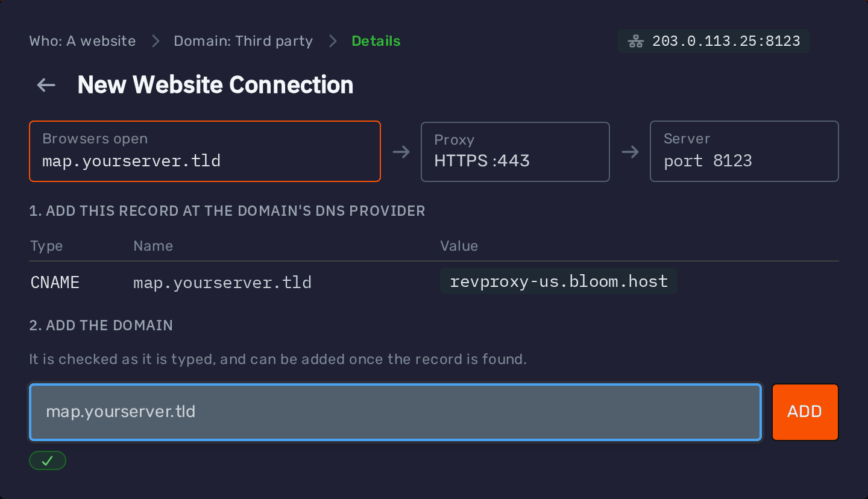
Task: Click the Value column header
Action: pos(459,246)
